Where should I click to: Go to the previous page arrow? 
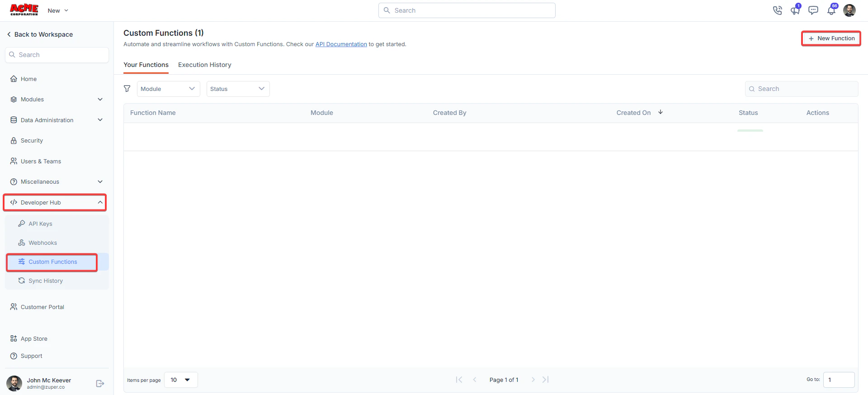pyautogui.click(x=475, y=380)
